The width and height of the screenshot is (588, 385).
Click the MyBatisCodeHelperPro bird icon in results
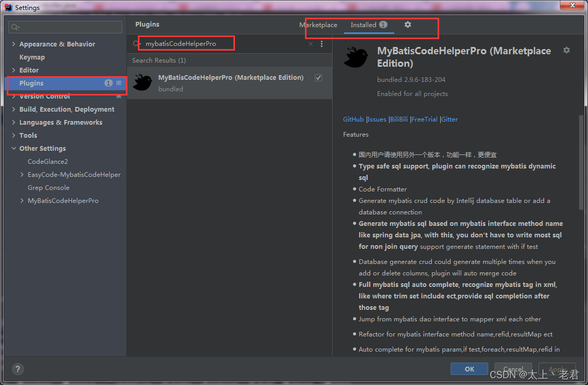click(143, 82)
